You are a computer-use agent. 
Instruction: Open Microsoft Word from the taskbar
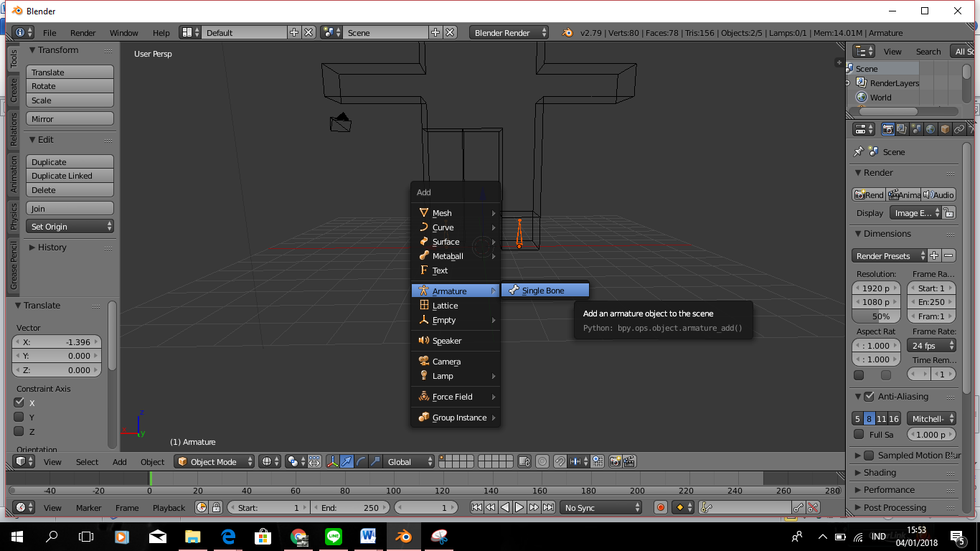(x=369, y=536)
